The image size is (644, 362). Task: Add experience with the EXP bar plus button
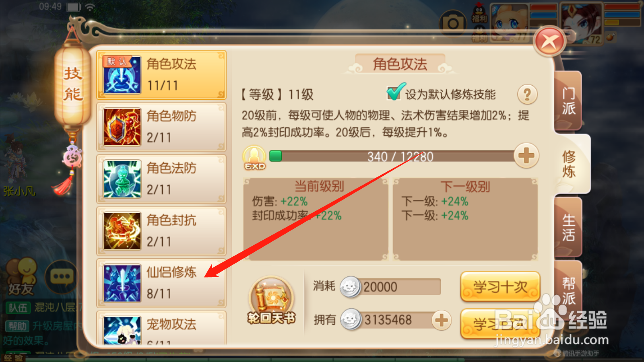[x=526, y=156]
